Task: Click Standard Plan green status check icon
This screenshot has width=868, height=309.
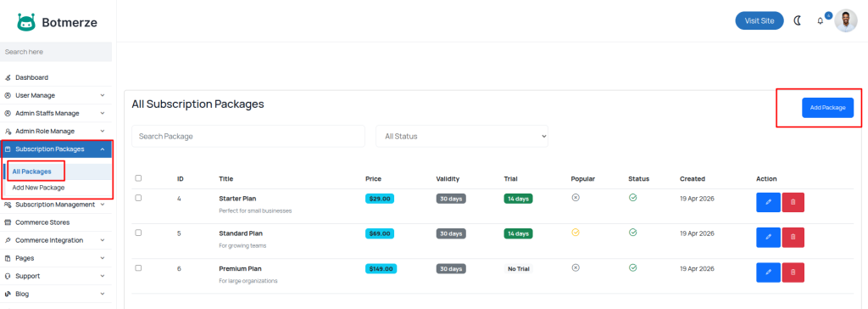Action: (x=632, y=233)
